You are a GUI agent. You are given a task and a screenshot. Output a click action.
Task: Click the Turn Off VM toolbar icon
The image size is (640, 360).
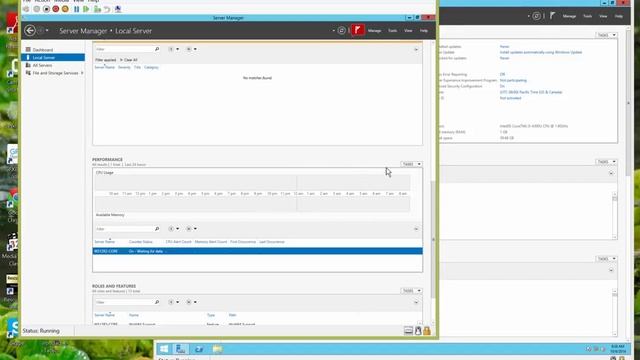tap(46, 9)
